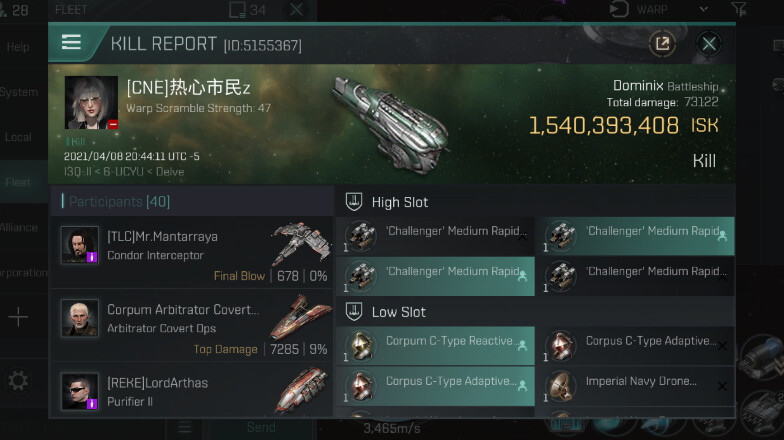Open the System side tab
The image size is (784, 440).
18,92
